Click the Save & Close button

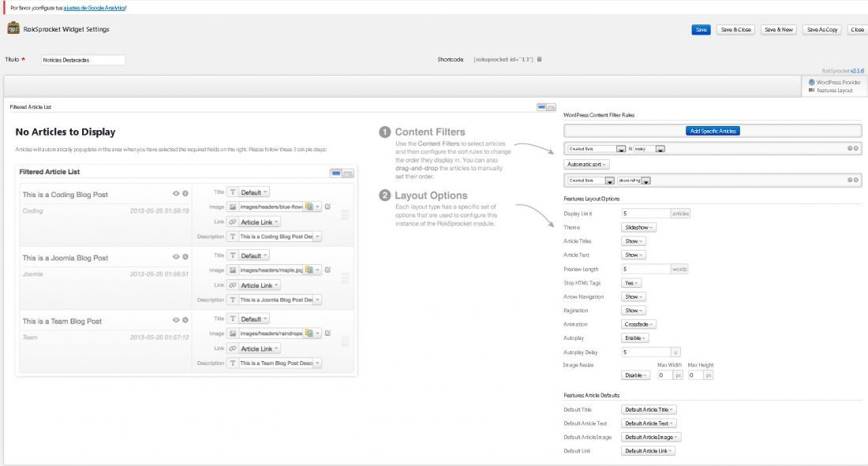click(735, 29)
